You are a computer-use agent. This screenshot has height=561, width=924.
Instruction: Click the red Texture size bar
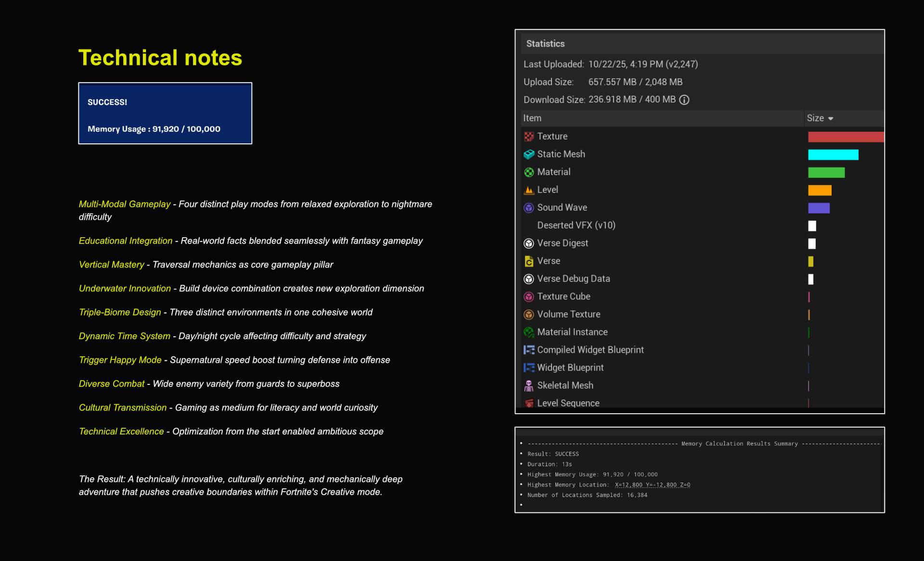pos(846,137)
